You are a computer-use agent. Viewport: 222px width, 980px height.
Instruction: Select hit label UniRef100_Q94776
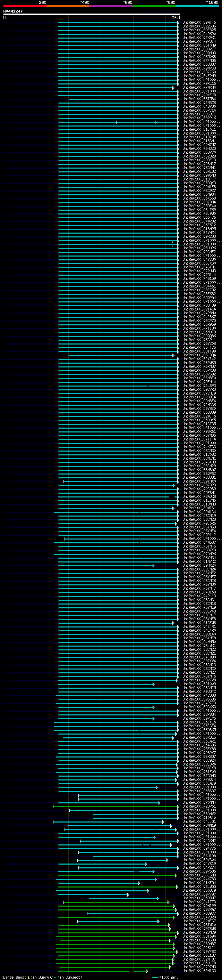tap(199, 848)
